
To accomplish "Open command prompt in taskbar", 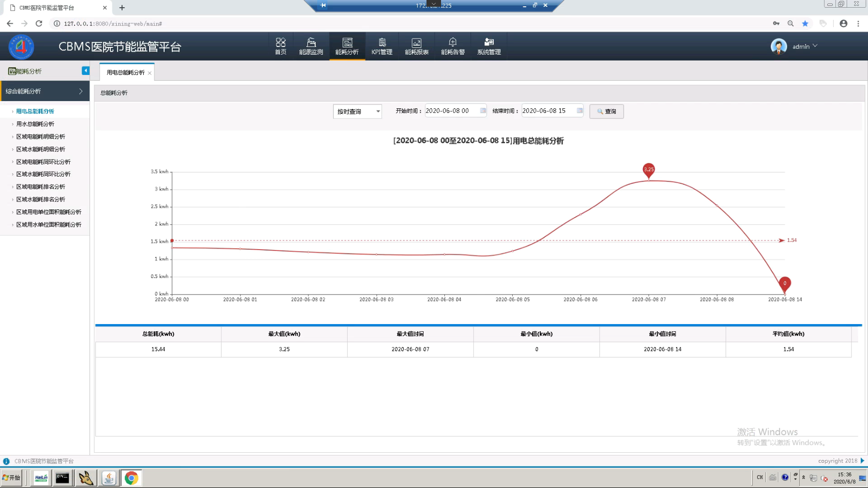I will [62, 478].
